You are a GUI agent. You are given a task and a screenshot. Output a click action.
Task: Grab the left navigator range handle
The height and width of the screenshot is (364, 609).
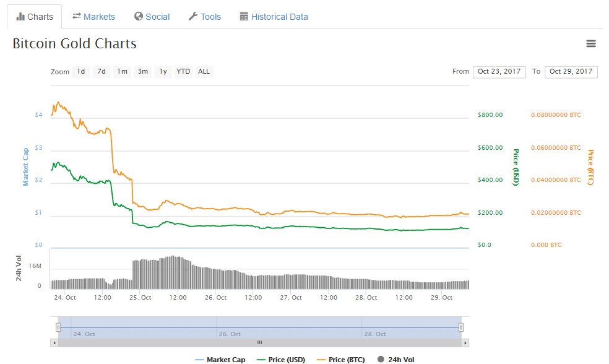click(58, 327)
